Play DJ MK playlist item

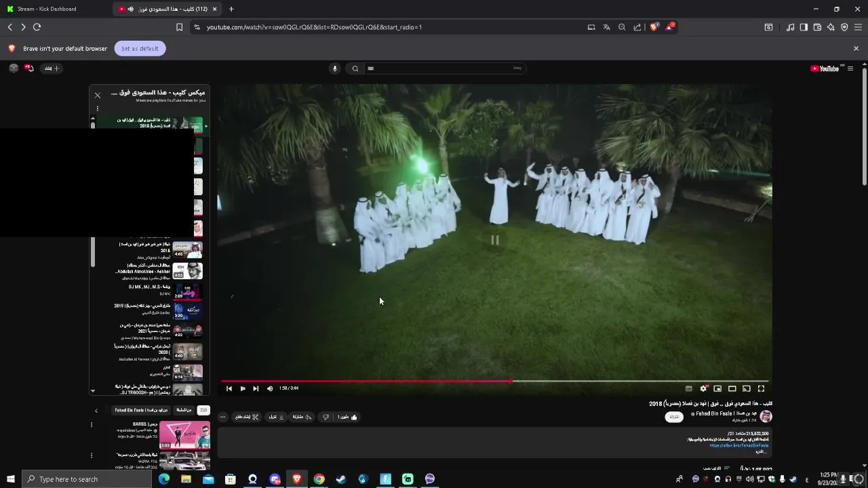(x=159, y=291)
